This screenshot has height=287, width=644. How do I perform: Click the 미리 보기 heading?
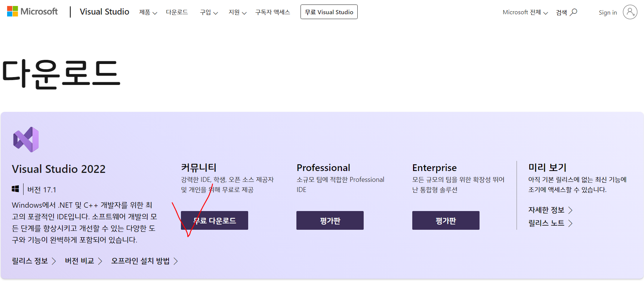(x=547, y=167)
